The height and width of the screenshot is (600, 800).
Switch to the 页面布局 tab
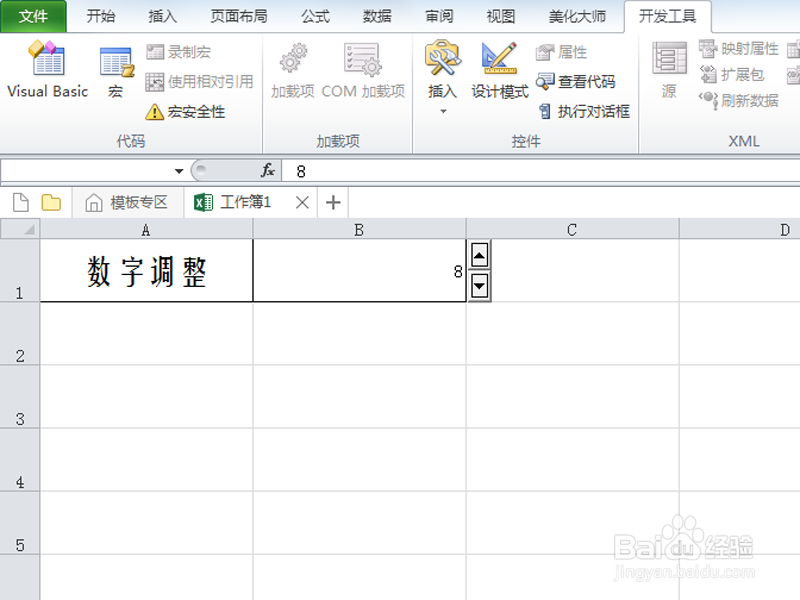click(x=239, y=16)
